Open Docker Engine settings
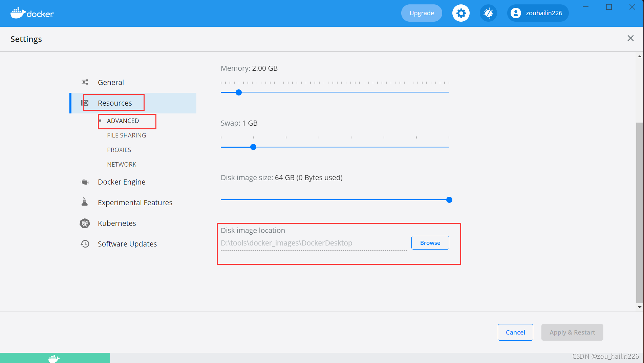644x363 pixels. click(x=122, y=182)
